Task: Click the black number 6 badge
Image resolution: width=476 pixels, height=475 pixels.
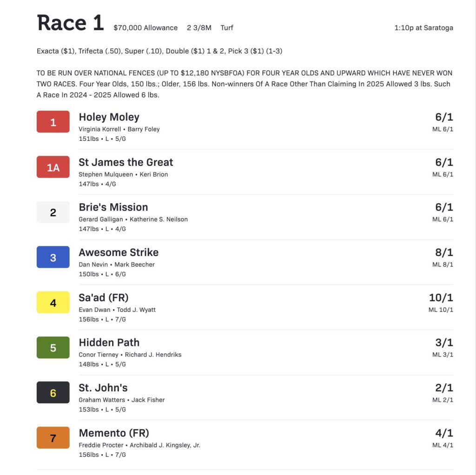Action: point(53,392)
